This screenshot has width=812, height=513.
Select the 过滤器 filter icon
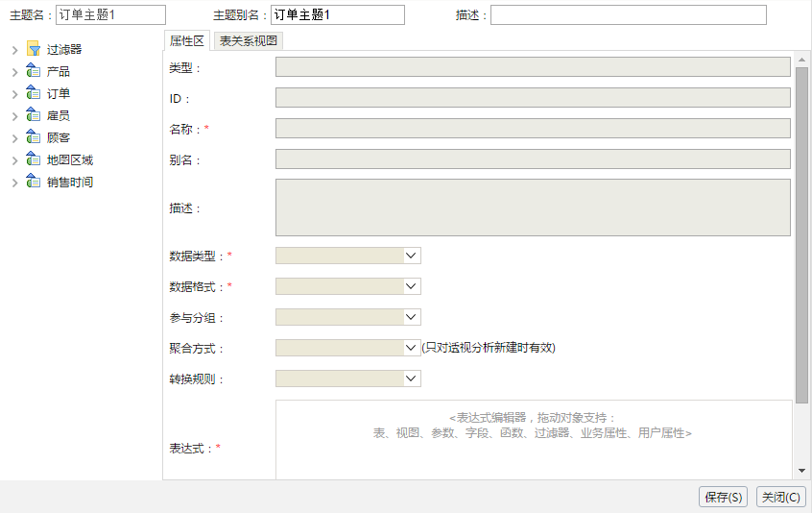pos(34,49)
